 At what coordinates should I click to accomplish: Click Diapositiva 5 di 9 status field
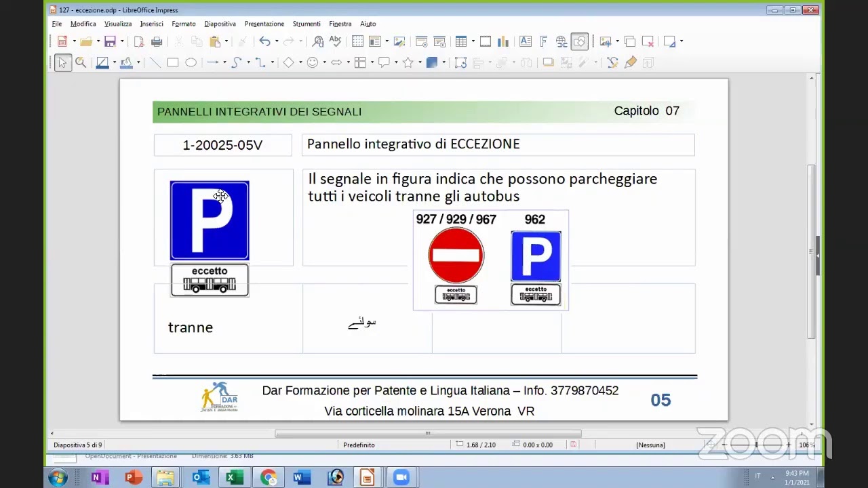tap(78, 445)
